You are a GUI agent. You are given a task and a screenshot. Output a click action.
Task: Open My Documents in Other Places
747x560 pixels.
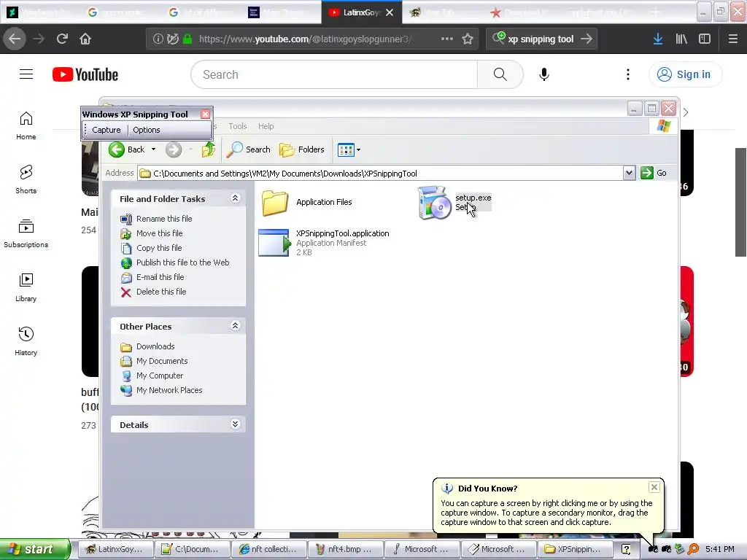pyautogui.click(x=162, y=361)
